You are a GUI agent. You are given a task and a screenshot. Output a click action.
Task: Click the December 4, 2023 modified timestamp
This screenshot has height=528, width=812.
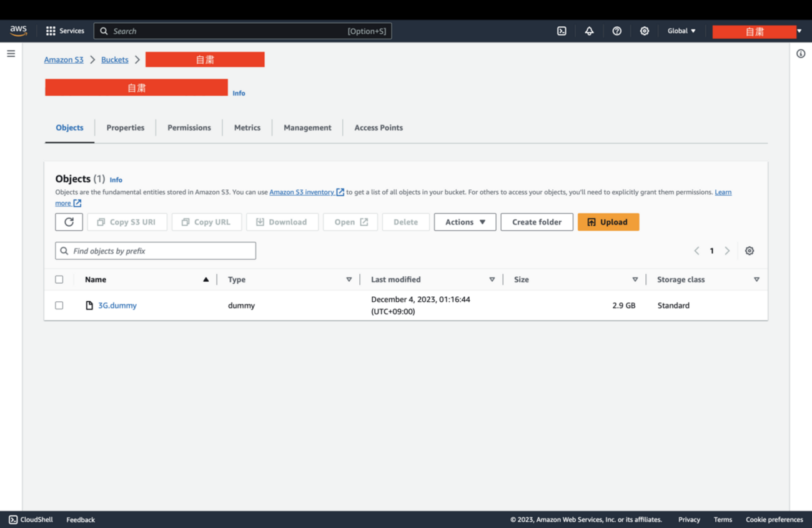pos(420,306)
